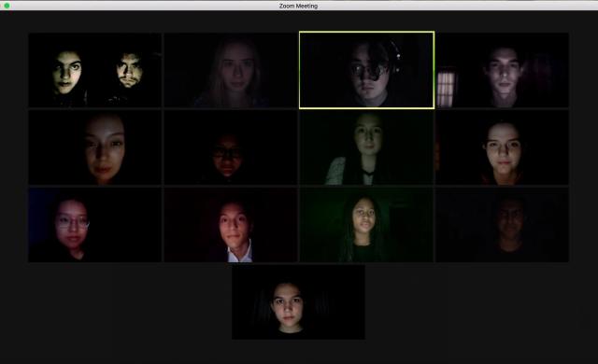Image resolution: width=598 pixels, height=364 pixels.
Task: Click the green full-screen window button
Action: pyautogui.click(x=7, y=6)
